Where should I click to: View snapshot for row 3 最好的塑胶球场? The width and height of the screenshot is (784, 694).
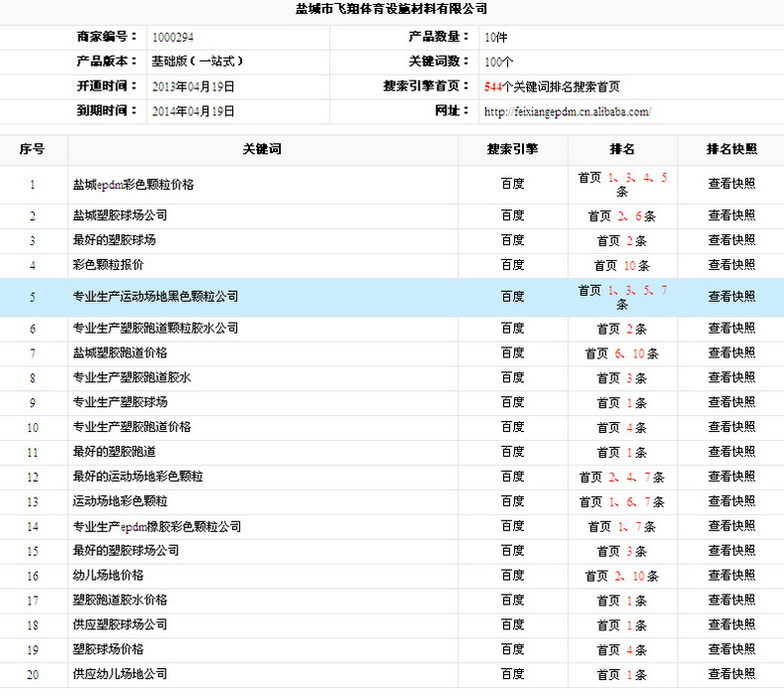[731, 240]
